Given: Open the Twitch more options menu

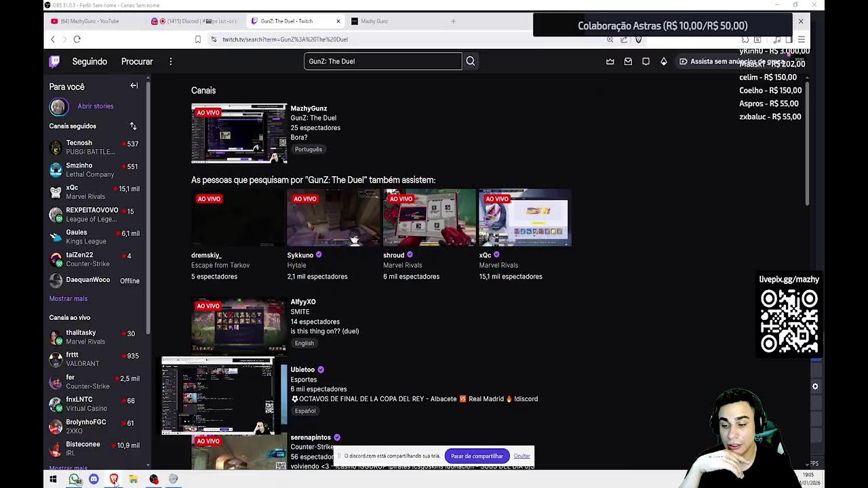Looking at the screenshot, I should (x=171, y=62).
